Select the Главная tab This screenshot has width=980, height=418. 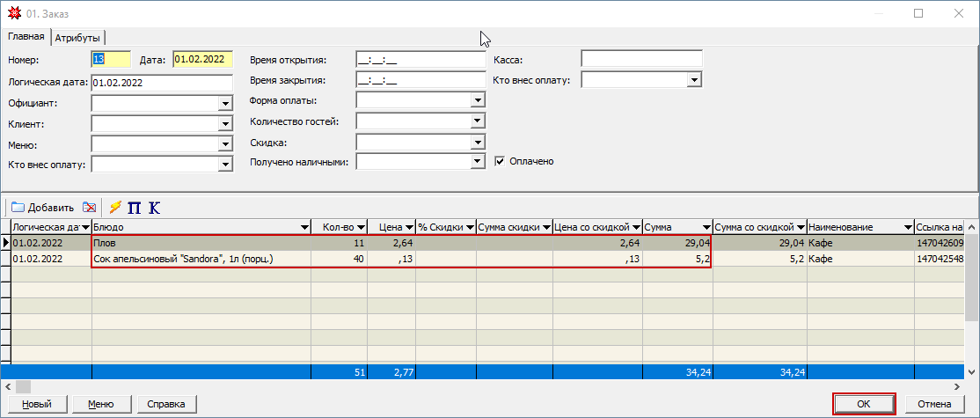[x=26, y=37]
